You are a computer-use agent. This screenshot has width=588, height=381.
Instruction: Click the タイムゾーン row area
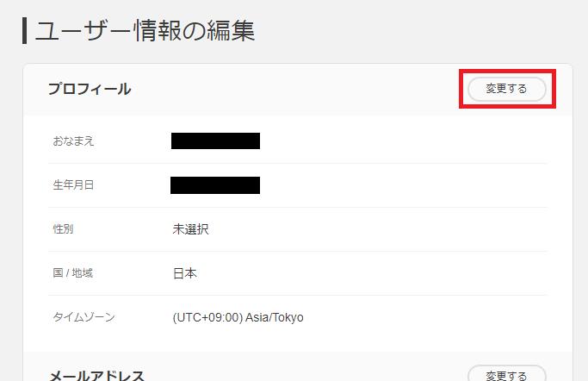coord(298,317)
